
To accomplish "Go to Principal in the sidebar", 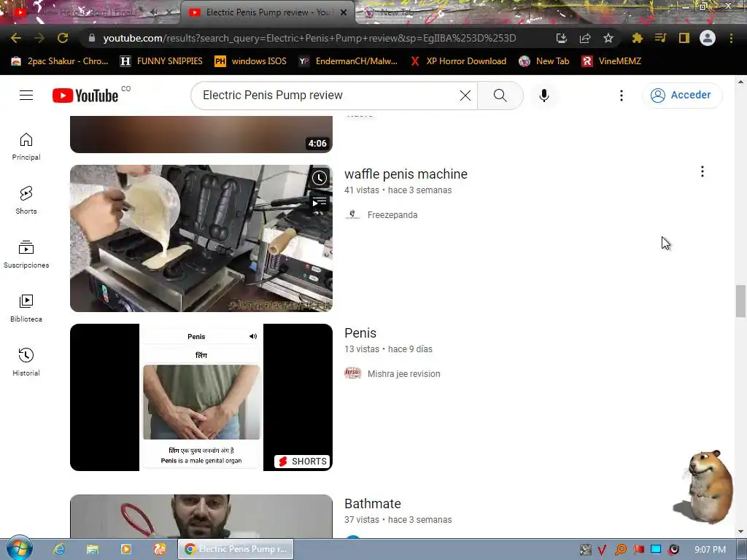I will coord(26,147).
